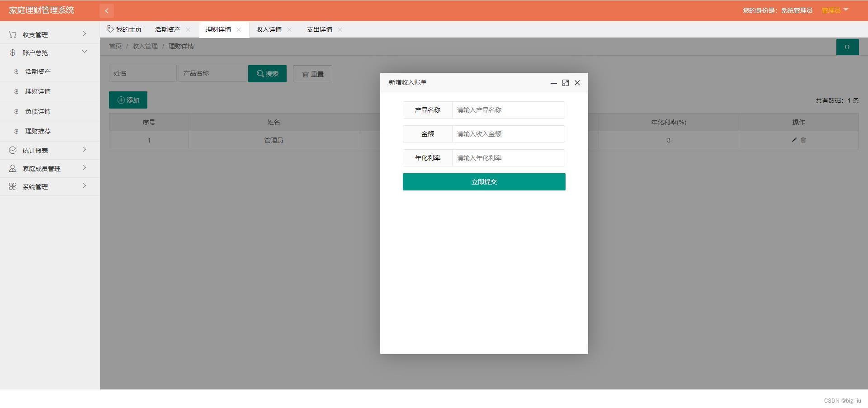This screenshot has height=408, width=868.
Task: Click the dollar icon beside 活期资产
Action: click(16, 71)
